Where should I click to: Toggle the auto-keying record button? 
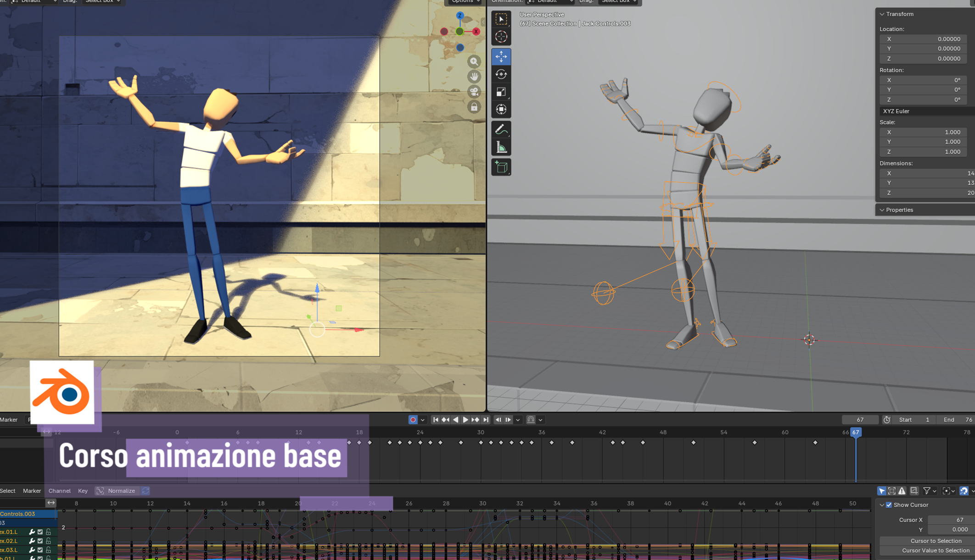[x=413, y=420]
